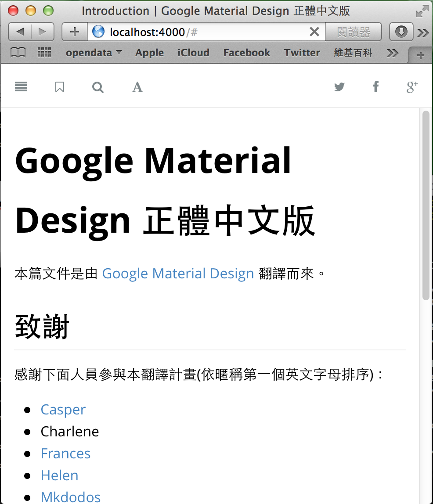Open the Apple bookmark
This screenshot has width=433, height=504.
coord(149,52)
